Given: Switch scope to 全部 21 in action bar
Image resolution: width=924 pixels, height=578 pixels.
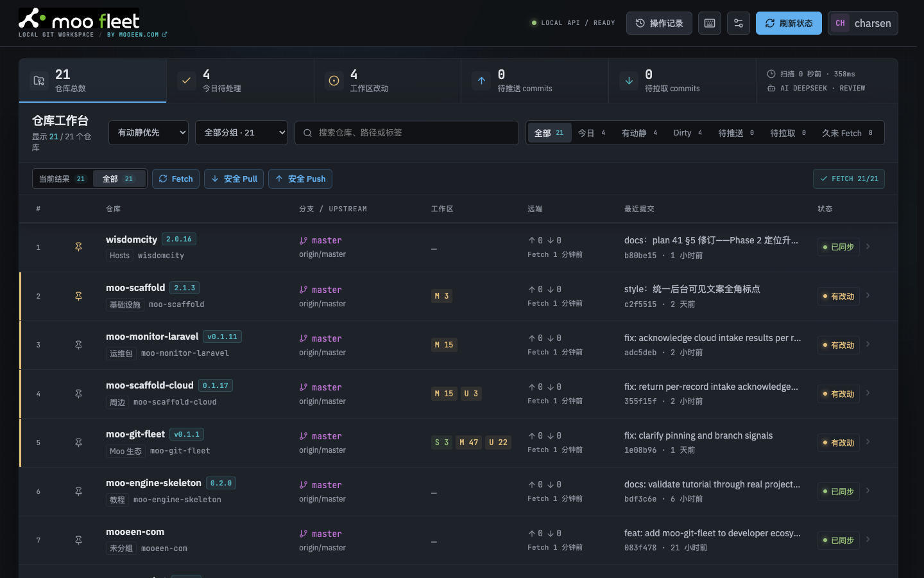Looking at the screenshot, I should click(x=119, y=179).
